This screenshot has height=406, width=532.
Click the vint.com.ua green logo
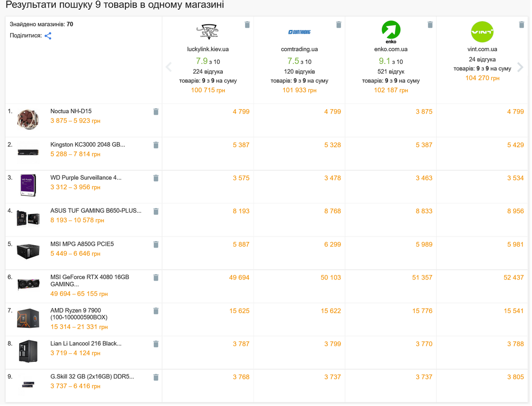click(x=482, y=32)
